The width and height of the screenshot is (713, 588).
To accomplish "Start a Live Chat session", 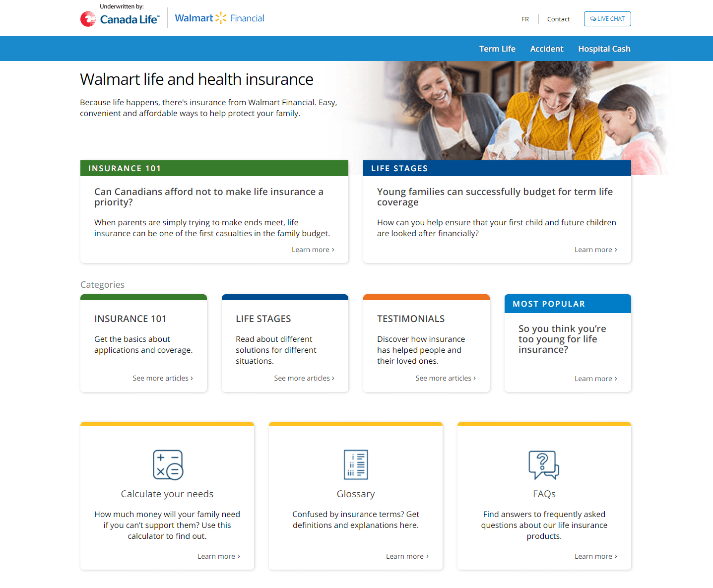I will 607,19.
